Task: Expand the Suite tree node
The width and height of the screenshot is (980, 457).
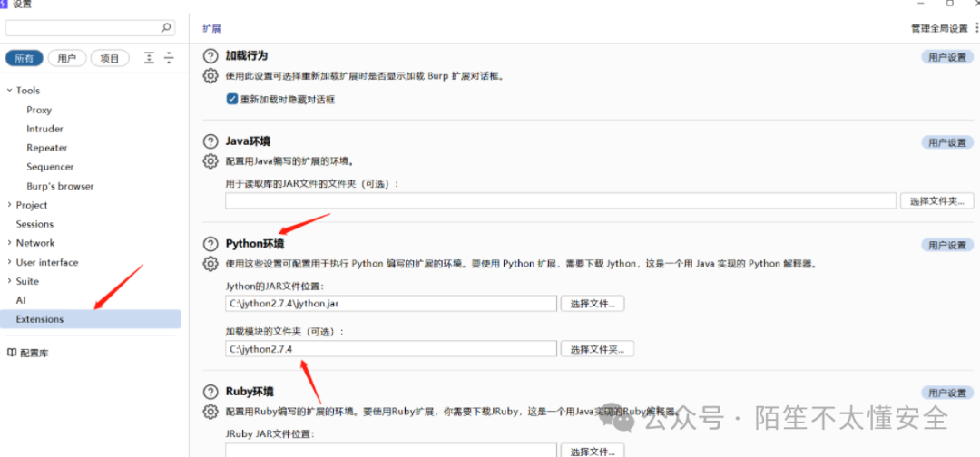Action: click(x=9, y=281)
